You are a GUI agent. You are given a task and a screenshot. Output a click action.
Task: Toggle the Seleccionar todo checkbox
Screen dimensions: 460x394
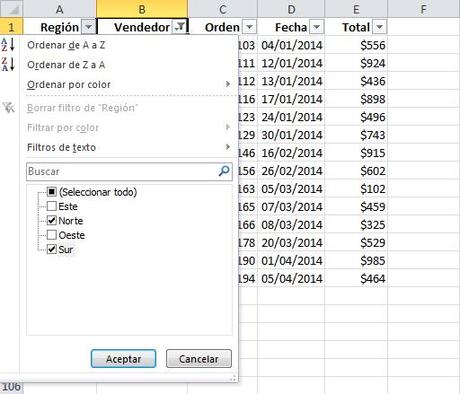(52, 192)
